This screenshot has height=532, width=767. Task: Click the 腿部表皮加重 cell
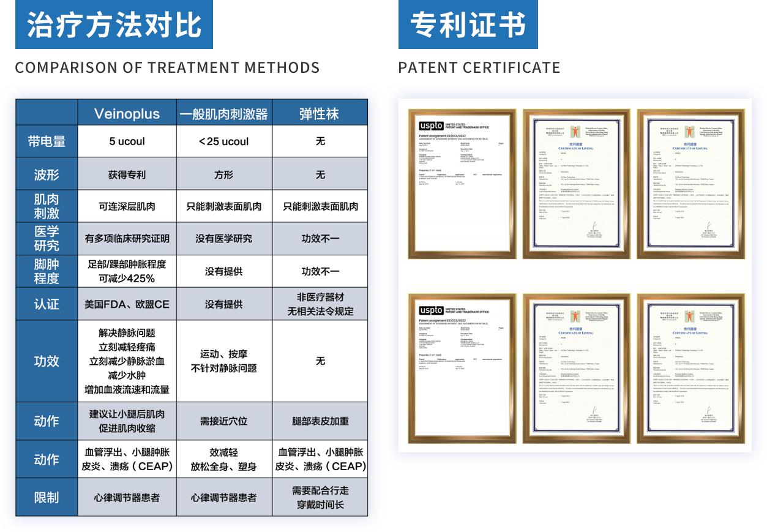[x=320, y=421]
